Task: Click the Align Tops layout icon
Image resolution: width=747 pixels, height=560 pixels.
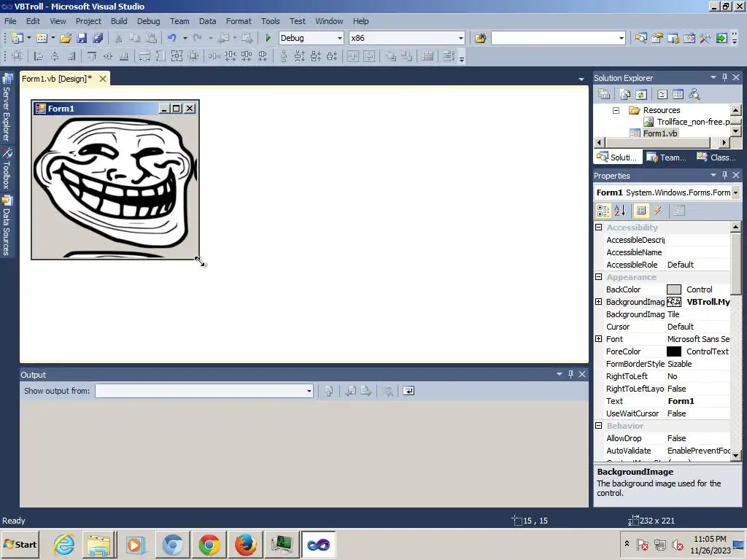Action: pos(92,56)
